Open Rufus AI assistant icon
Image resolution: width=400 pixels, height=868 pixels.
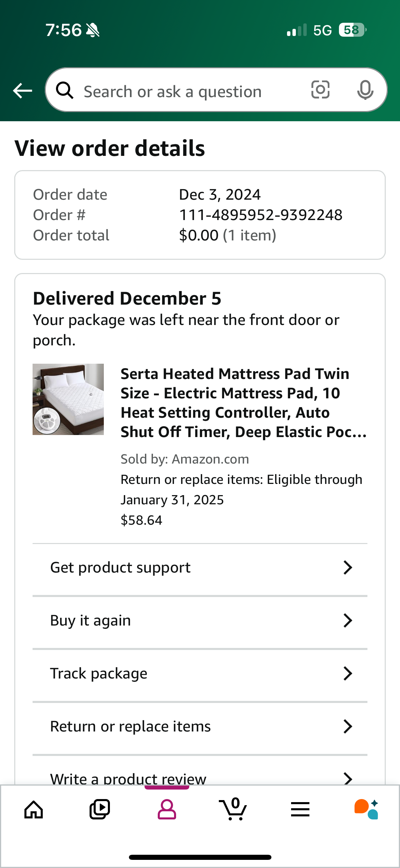coord(366,809)
